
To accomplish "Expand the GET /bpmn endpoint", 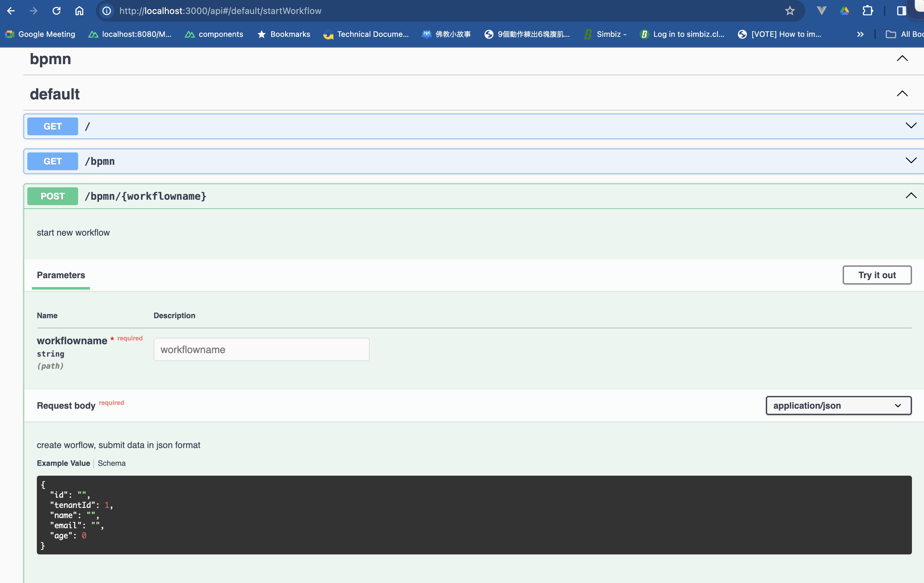I will coord(911,161).
